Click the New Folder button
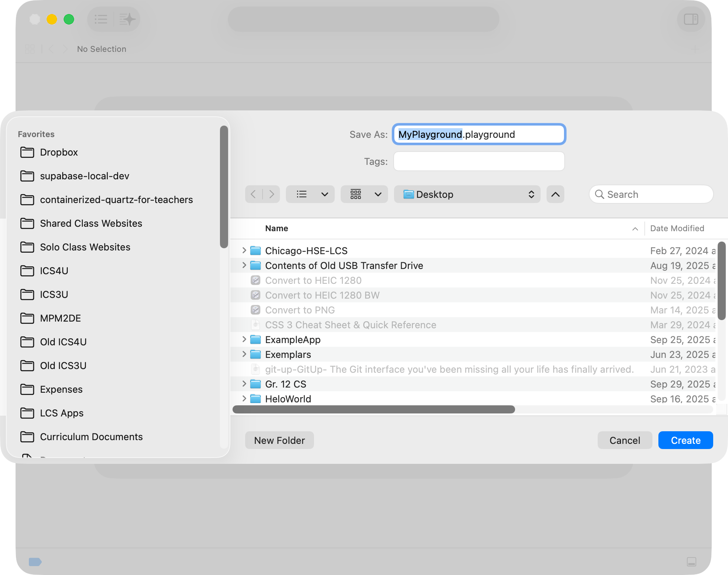The width and height of the screenshot is (728, 575). point(279,440)
